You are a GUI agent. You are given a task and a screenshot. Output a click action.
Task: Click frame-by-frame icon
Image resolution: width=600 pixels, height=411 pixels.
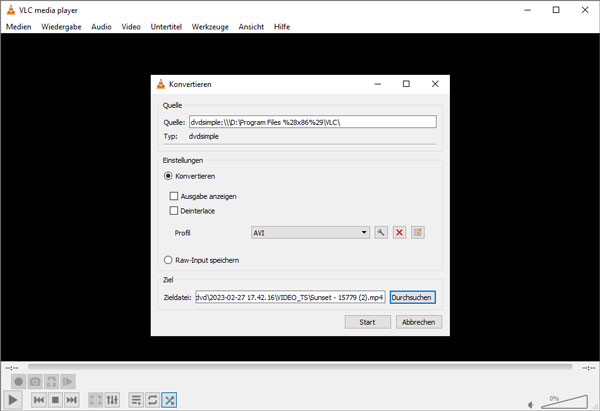68,382
